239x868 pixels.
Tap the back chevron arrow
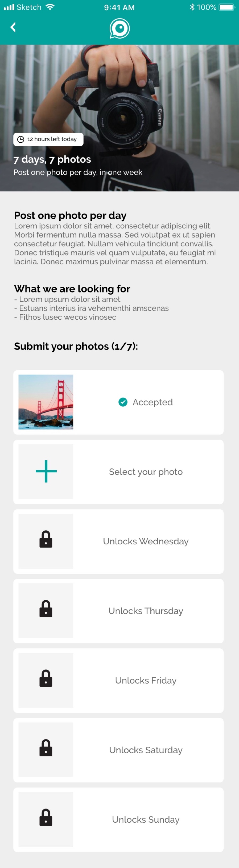[x=13, y=27]
